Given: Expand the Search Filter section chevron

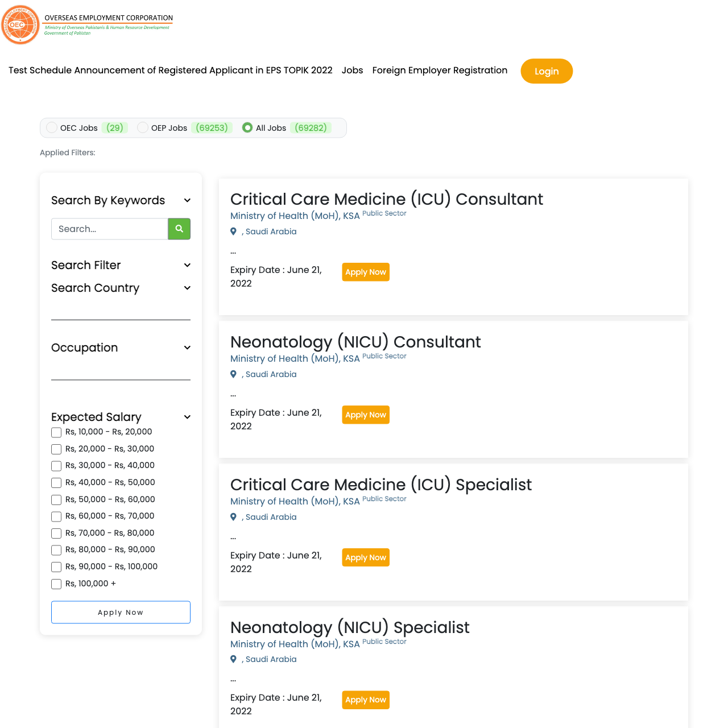Looking at the screenshot, I should [187, 265].
